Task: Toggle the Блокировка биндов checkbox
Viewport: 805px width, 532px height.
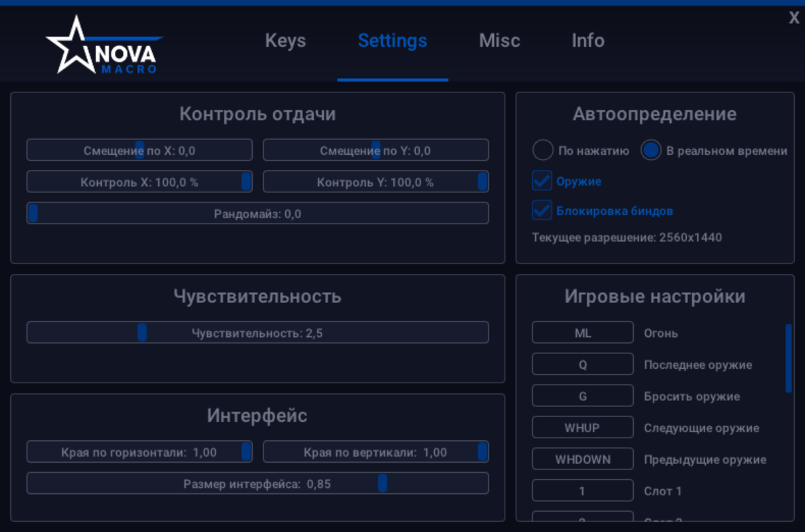Action: 541,211
